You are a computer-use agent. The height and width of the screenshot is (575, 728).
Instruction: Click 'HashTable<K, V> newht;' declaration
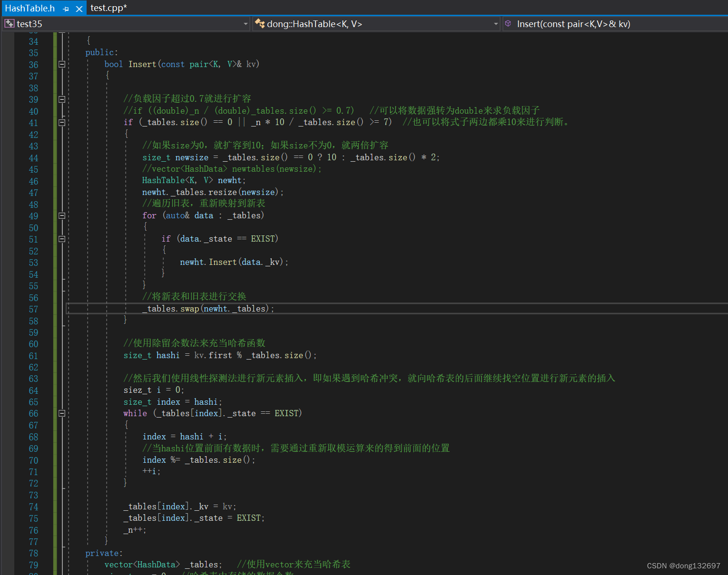pyautogui.click(x=194, y=180)
